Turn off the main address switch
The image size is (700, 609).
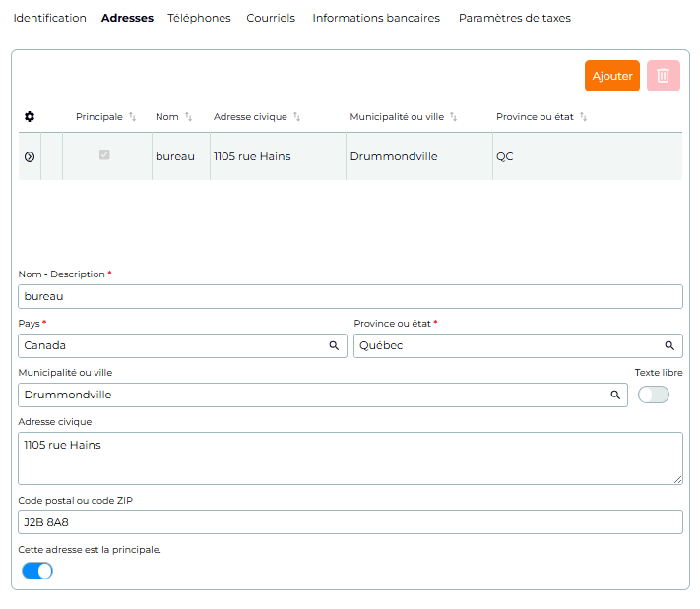coord(37,571)
